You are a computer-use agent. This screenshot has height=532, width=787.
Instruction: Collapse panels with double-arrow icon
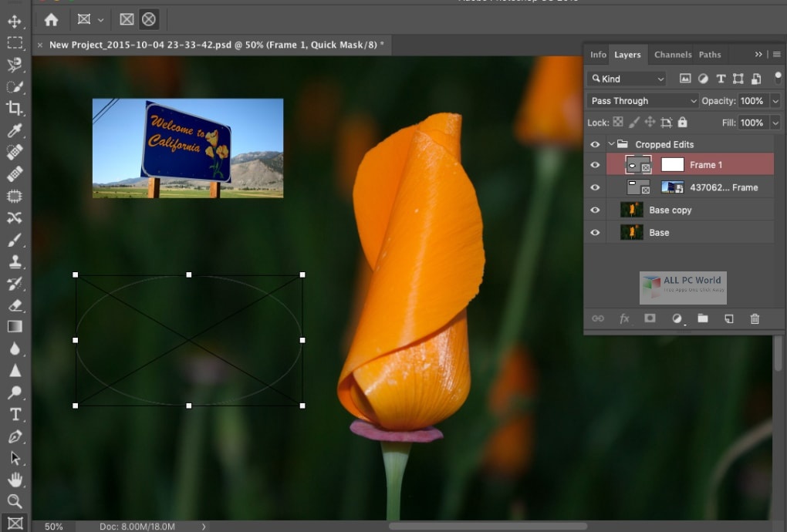(758, 54)
